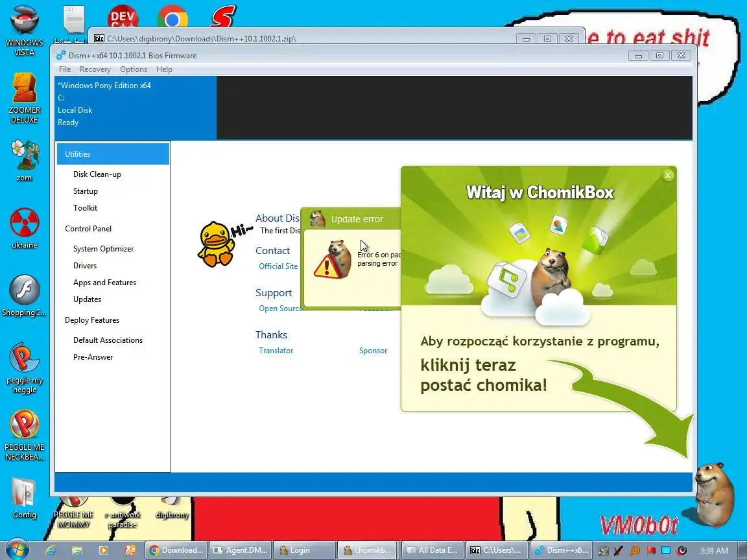Open the ukraine radiation desktop icon
The height and width of the screenshot is (560, 747).
point(24,229)
